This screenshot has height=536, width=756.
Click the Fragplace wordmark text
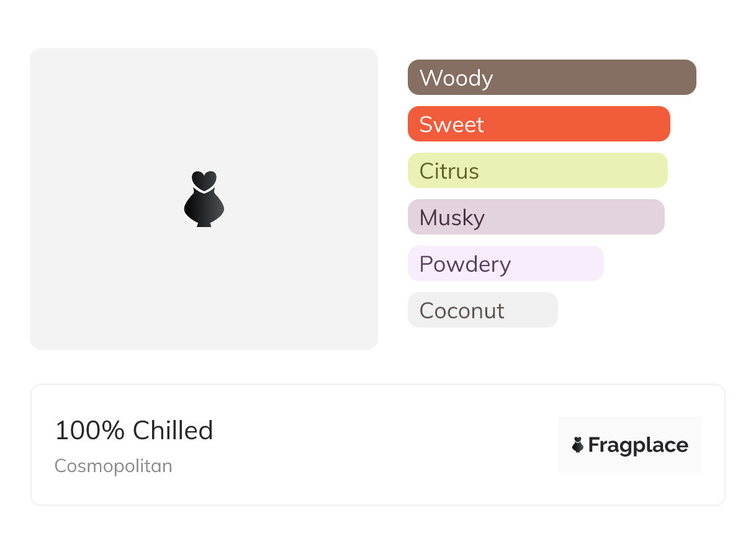638,445
